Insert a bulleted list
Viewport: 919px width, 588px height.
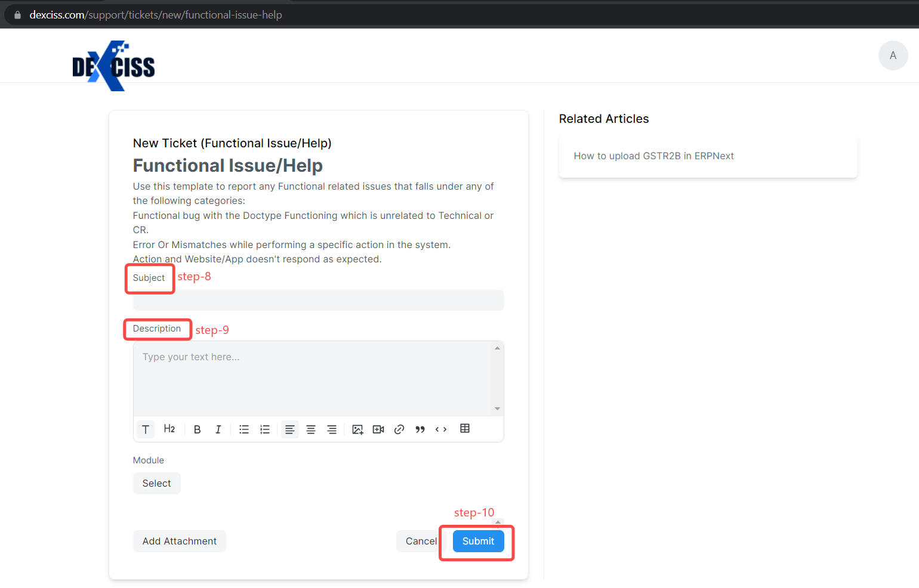point(243,429)
